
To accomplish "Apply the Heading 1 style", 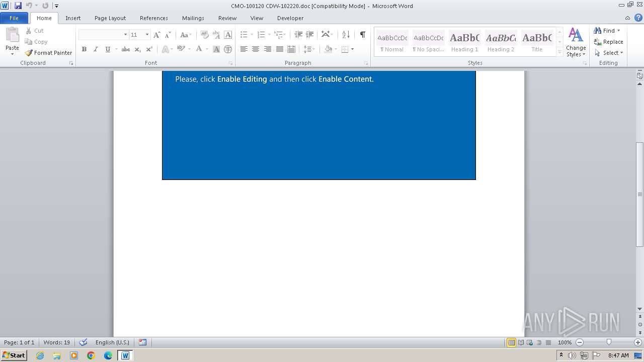I will [x=464, y=42].
